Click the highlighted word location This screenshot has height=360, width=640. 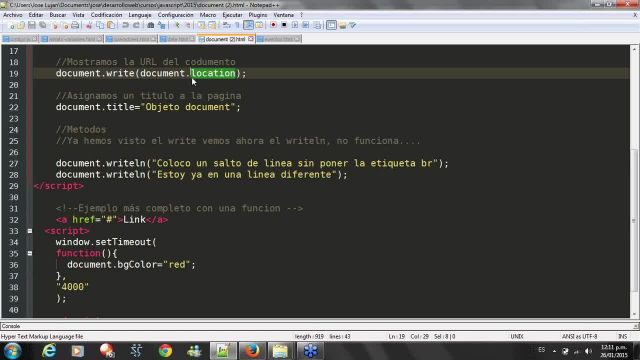click(213, 73)
